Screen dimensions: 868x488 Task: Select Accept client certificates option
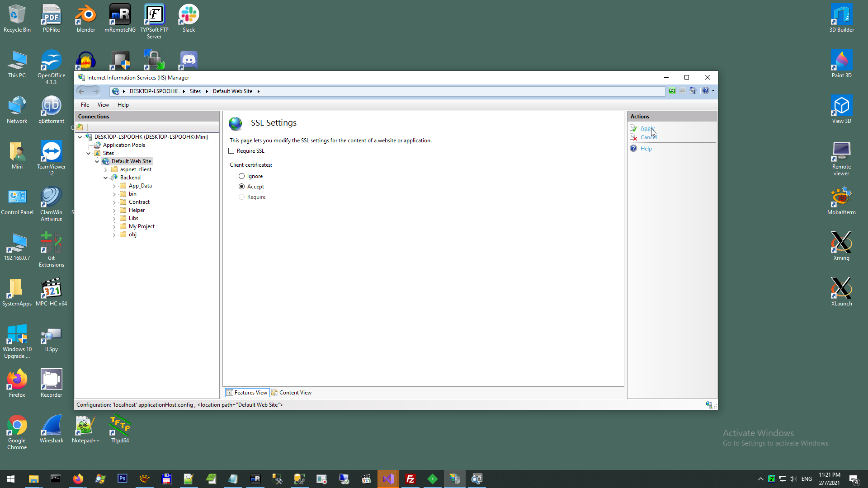(x=242, y=187)
